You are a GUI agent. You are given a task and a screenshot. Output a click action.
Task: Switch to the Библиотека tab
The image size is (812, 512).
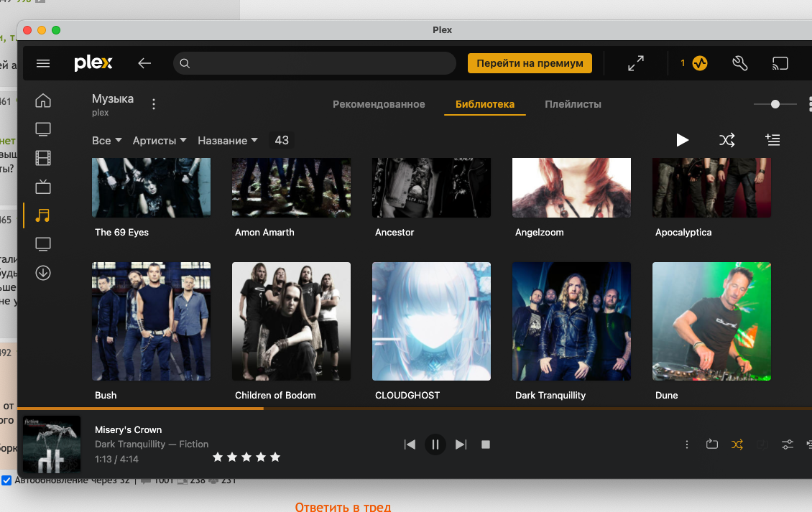485,104
